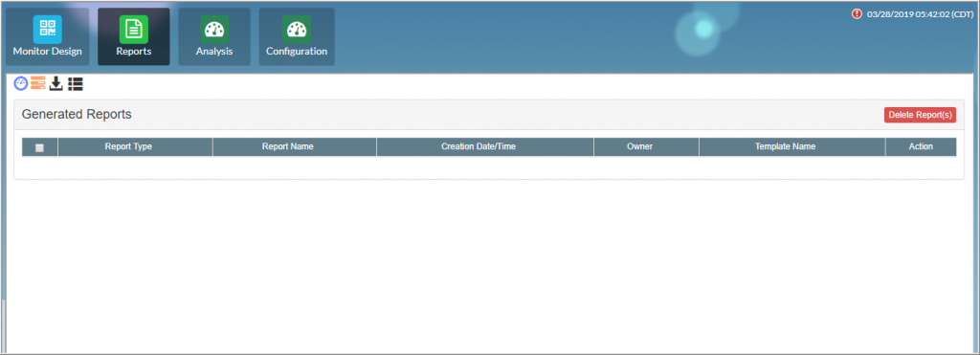Click the orange stacked server bars icon
This screenshot has height=355, width=980.
click(38, 83)
